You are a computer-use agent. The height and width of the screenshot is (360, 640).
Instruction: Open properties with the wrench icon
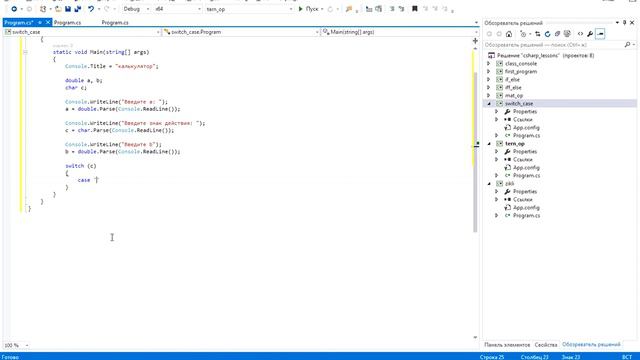click(590, 34)
